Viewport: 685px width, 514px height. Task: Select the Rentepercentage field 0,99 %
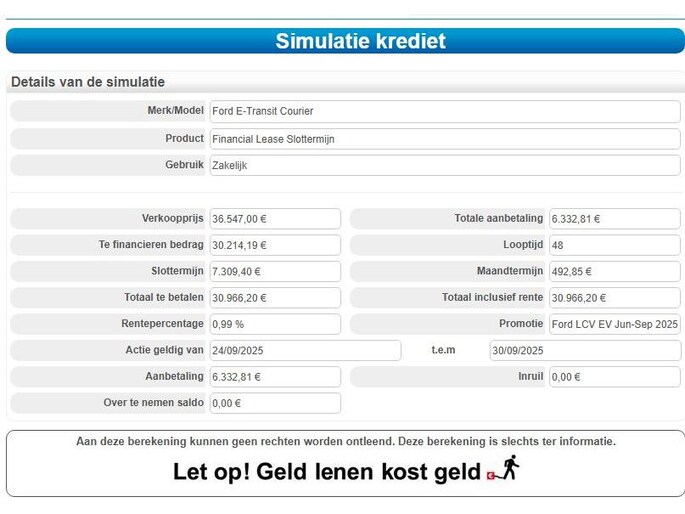tap(274, 324)
